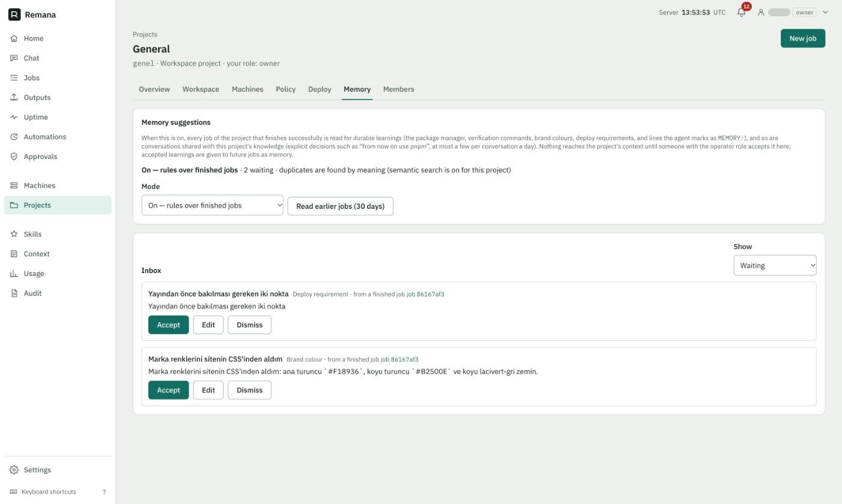
Task: Expand the user account menu chevron
Action: click(825, 12)
